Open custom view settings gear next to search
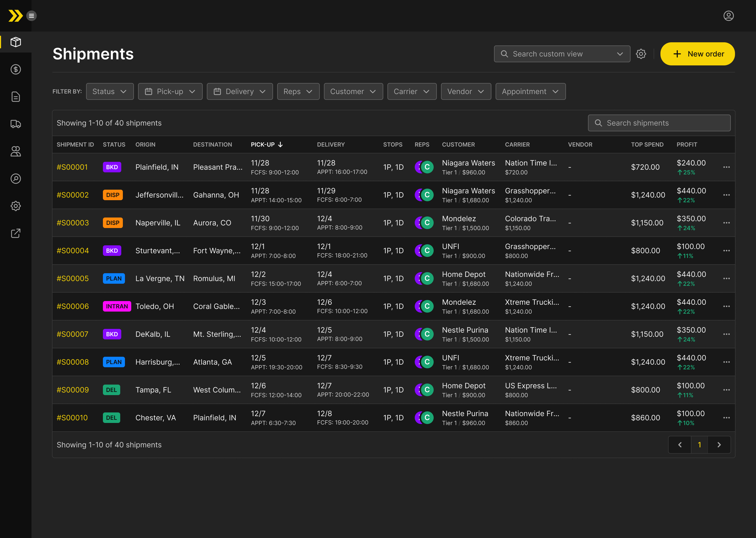 [x=641, y=54]
